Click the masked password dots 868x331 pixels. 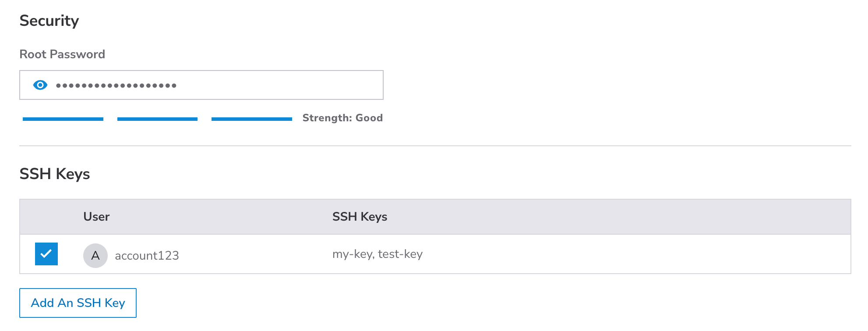116,85
